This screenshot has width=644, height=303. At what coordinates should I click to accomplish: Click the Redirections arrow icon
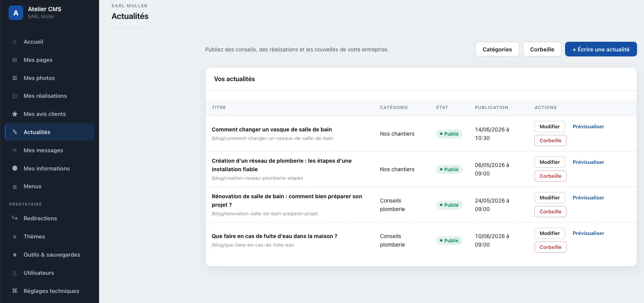(x=15, y=218)
